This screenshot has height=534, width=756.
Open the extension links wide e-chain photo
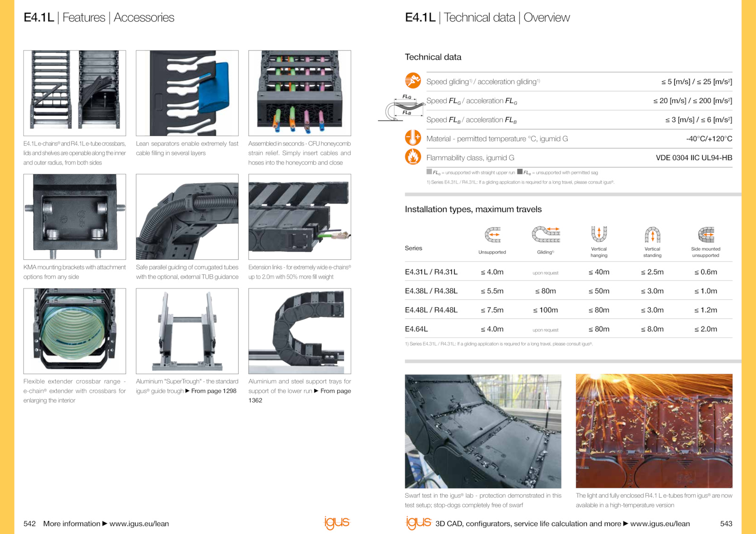(300, 217)
